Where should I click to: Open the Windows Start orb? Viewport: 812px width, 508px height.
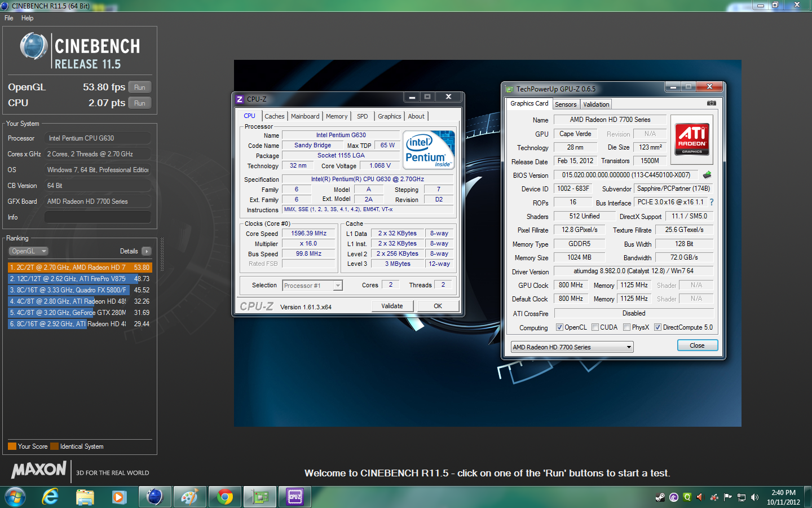[x=15, y=497]
